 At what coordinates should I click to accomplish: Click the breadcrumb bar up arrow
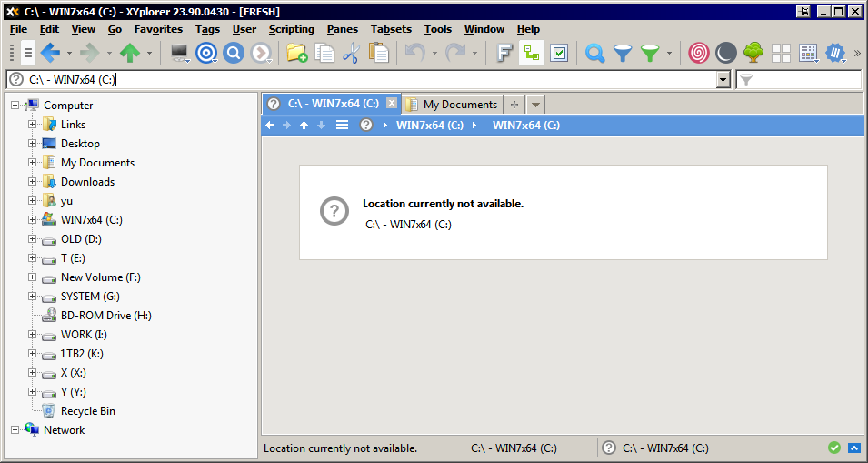tap(304, 126)
